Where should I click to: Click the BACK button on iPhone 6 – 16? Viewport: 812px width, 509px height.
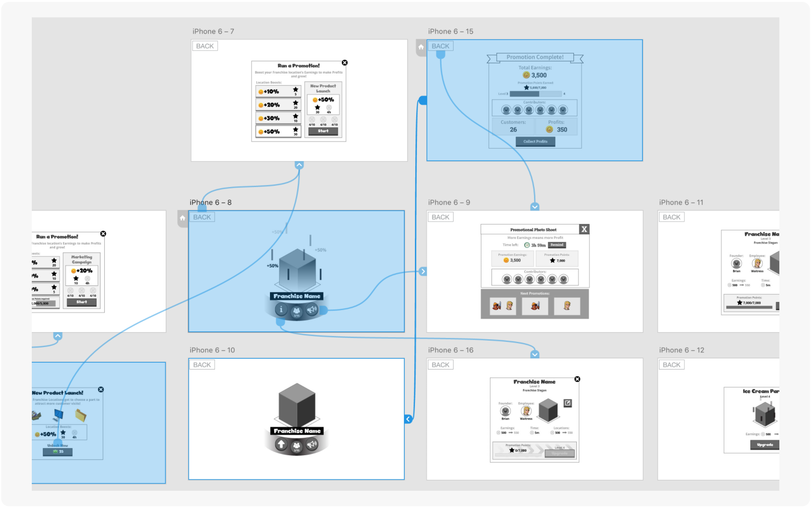tap(440, 364)
